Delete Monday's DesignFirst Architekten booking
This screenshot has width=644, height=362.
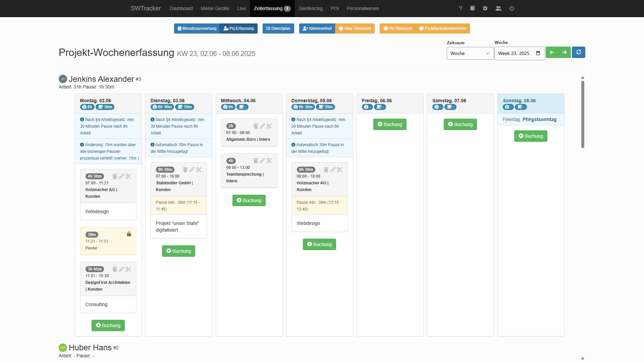(x=115, y=269)
